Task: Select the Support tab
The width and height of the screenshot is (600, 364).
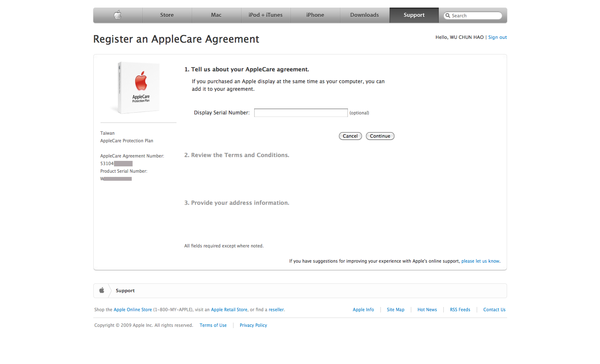Action: coord(414,15)
